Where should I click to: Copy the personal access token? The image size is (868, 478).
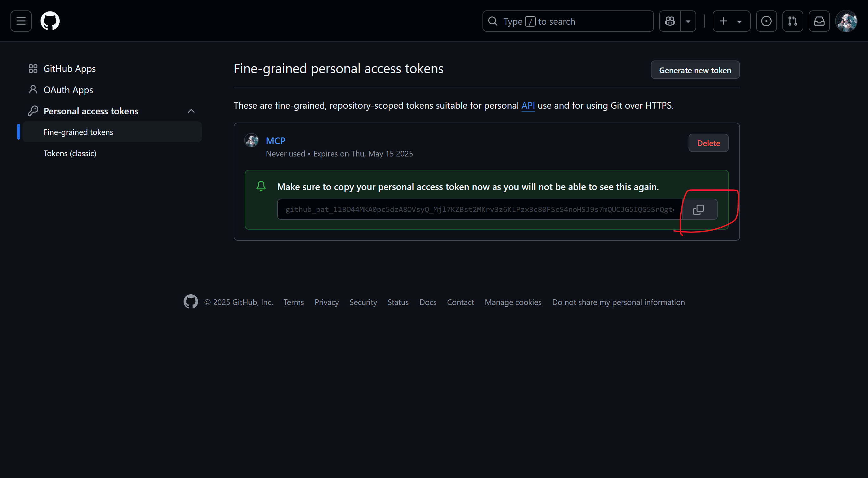pos(698,209)
